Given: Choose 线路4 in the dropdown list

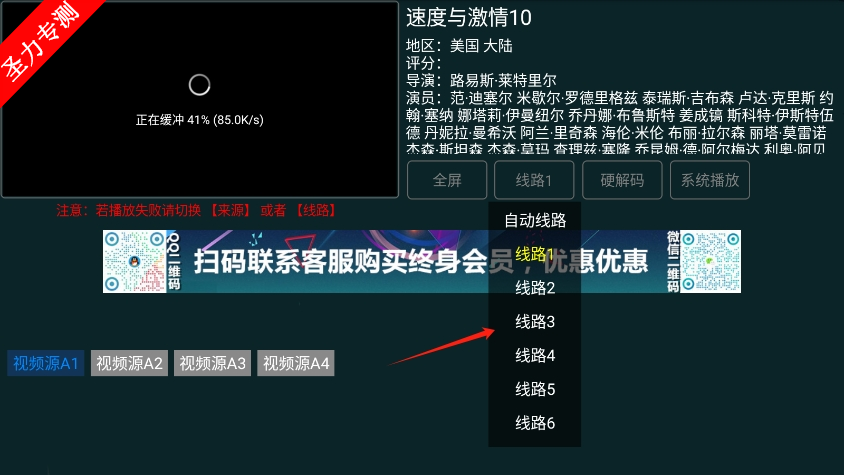Looking at the screenshot, I should 534,355.
